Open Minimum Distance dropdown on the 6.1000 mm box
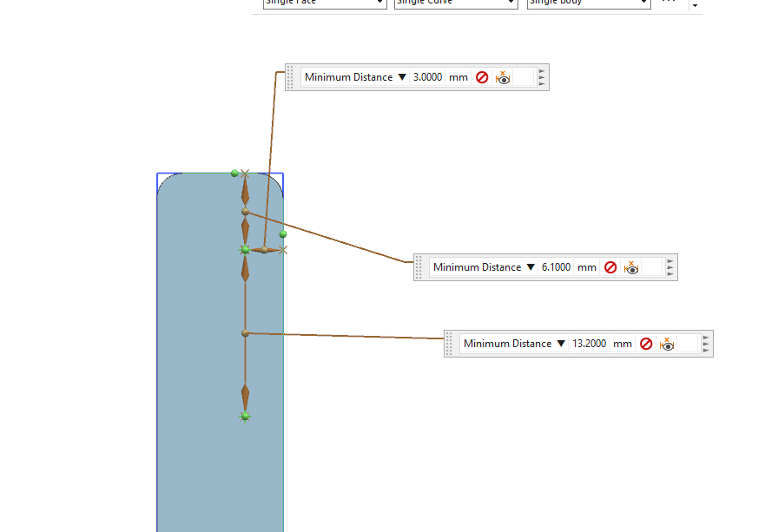The image size is (765, 532). (531, 267)
